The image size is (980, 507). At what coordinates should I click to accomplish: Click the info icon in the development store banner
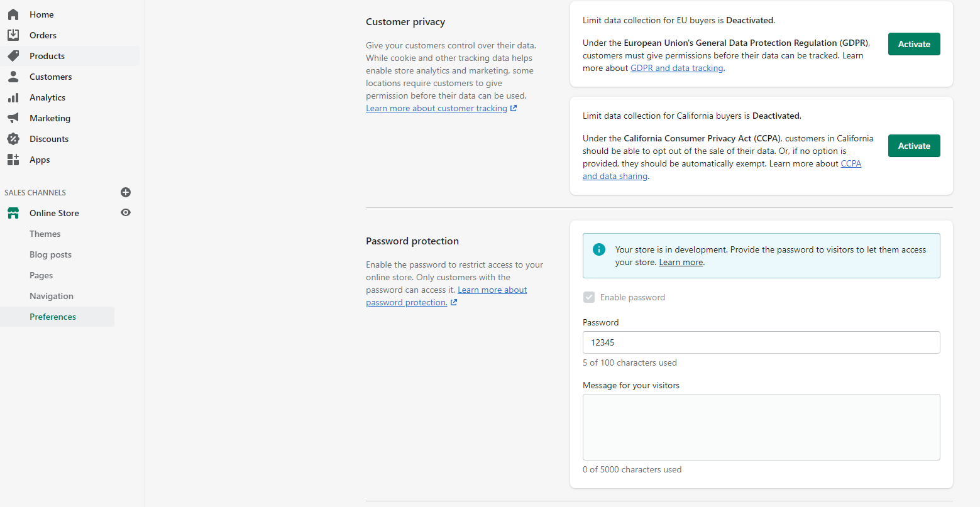pyautogui.click(x=598, y=249)
